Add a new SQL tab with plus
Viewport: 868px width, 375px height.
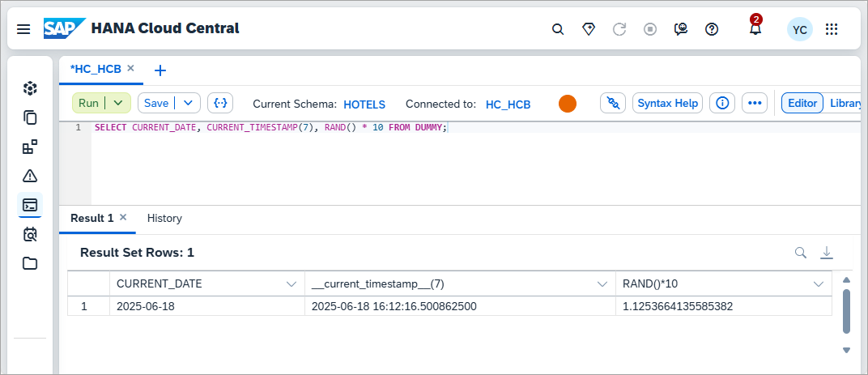[160, 70]
